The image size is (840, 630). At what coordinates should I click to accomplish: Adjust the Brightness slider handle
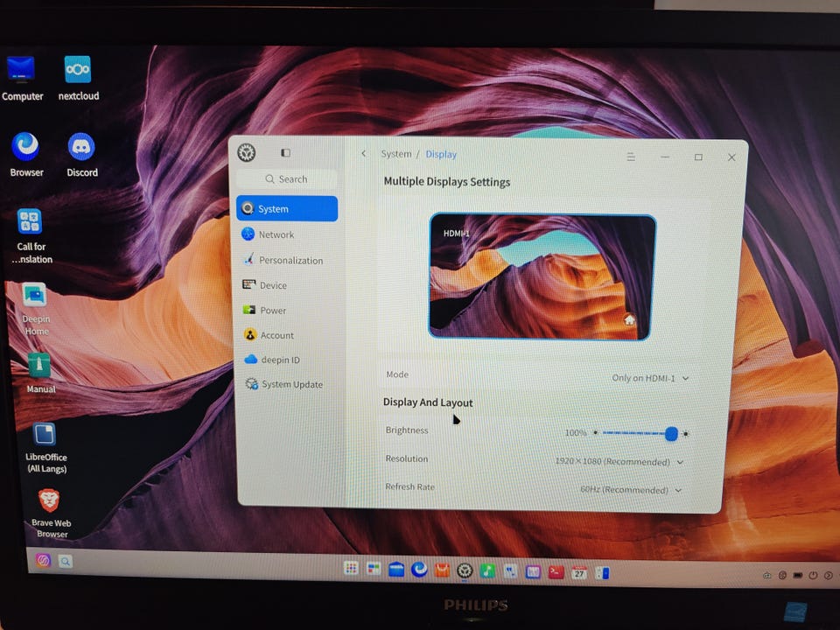[x=671, y=433]
